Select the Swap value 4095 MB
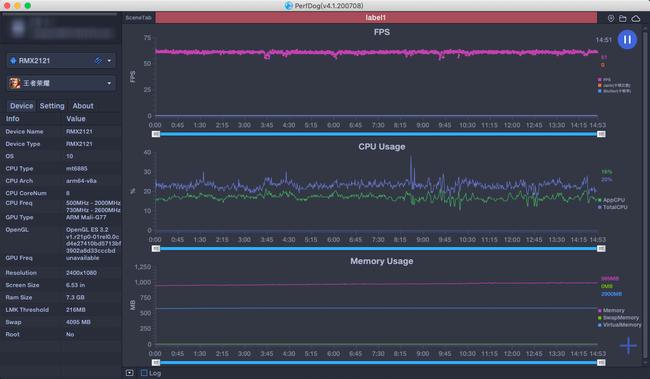Screen dimensions: 650x379 (x=78, y=322)
